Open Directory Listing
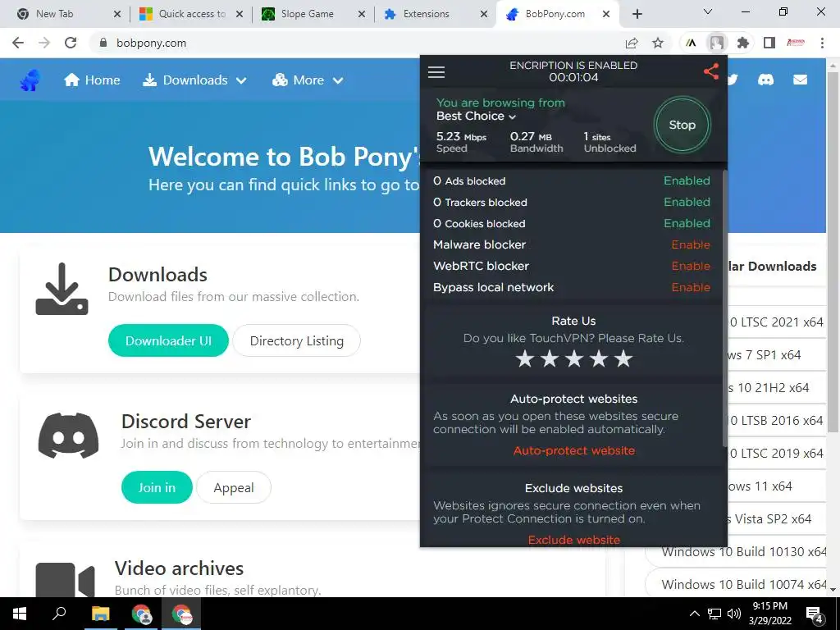 pyautogui.click(x=297, y=340)
